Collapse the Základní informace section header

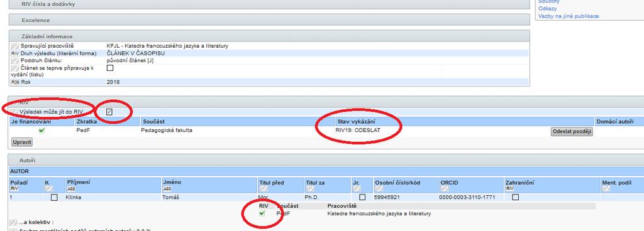click(269, 36)
